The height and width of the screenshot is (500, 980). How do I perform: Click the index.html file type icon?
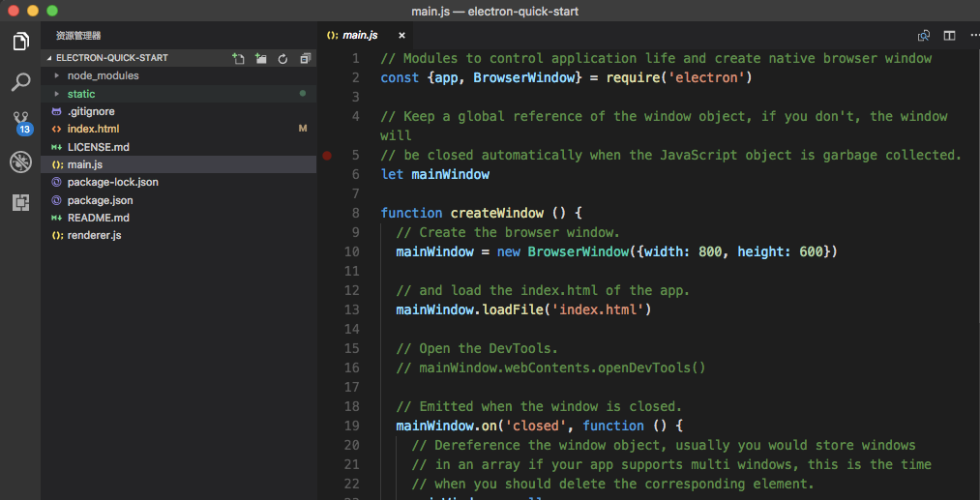click(x=57, y=130)
